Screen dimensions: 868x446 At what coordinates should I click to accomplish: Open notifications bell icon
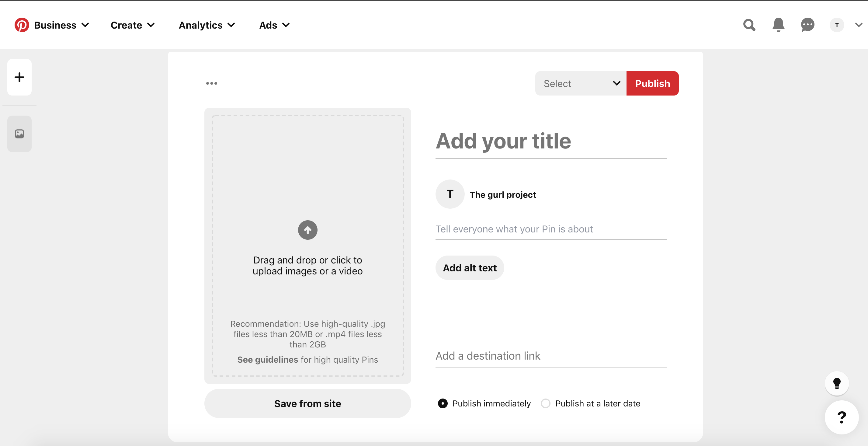click(778, 25)
